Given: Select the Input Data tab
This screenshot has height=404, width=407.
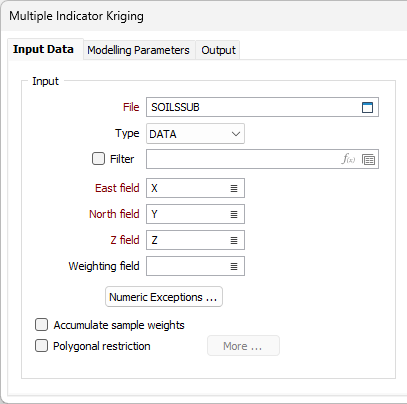Looking at the screenshot, I should 44,49.
